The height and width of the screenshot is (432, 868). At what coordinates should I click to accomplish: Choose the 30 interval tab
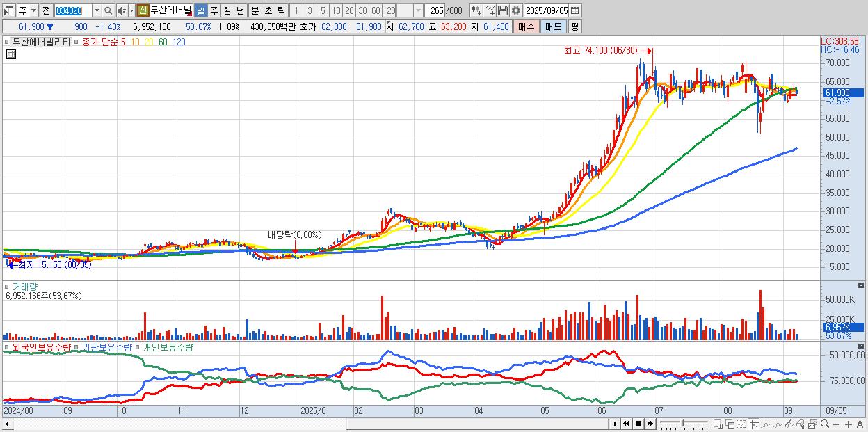[x=362, y=11]
